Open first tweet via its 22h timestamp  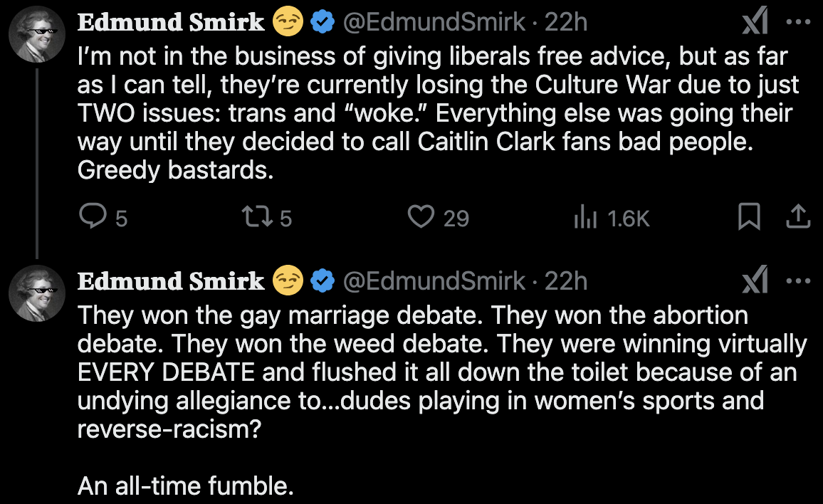(566, 23)
